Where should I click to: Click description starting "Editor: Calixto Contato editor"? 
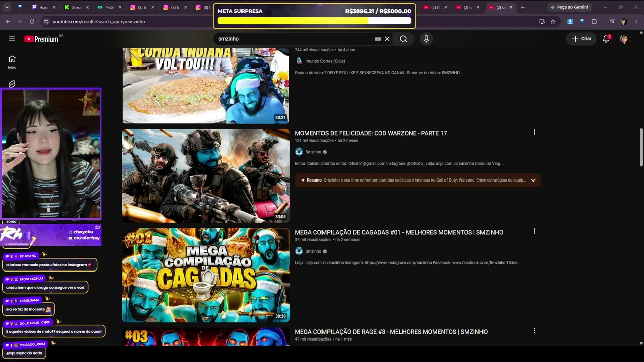pos(400,163)
